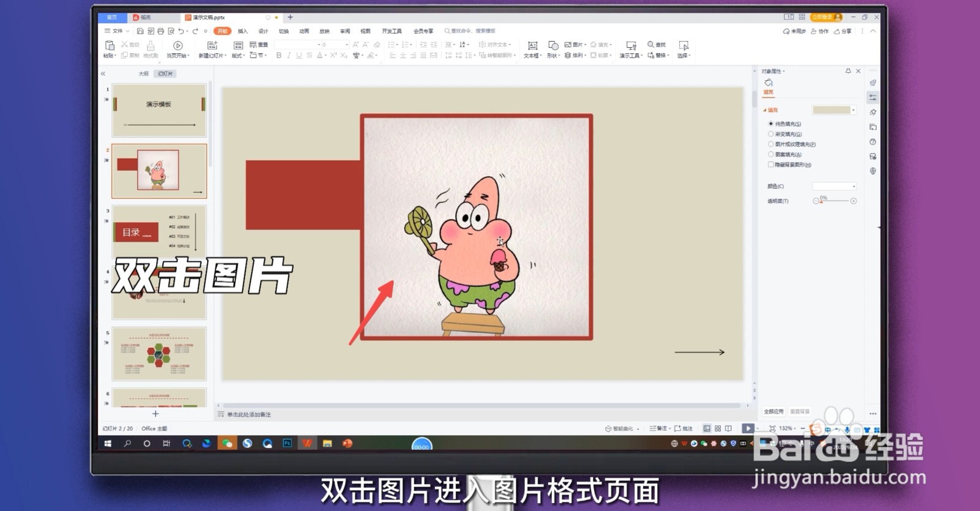Click the Find (查找) tool
The width and height of the screenshot is (980, 511).
point(657,45)
